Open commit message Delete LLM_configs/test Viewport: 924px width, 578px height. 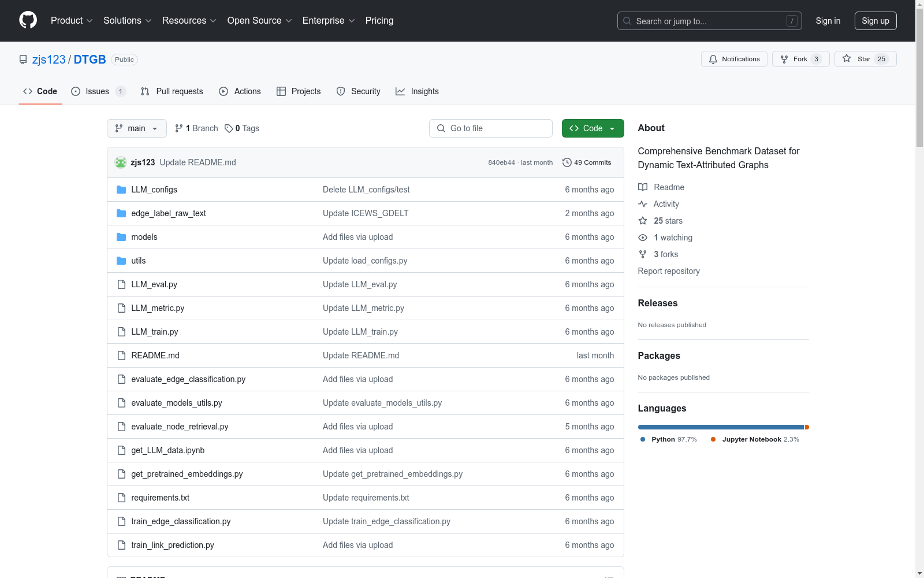pyautogui.click(x=366, y=190)
